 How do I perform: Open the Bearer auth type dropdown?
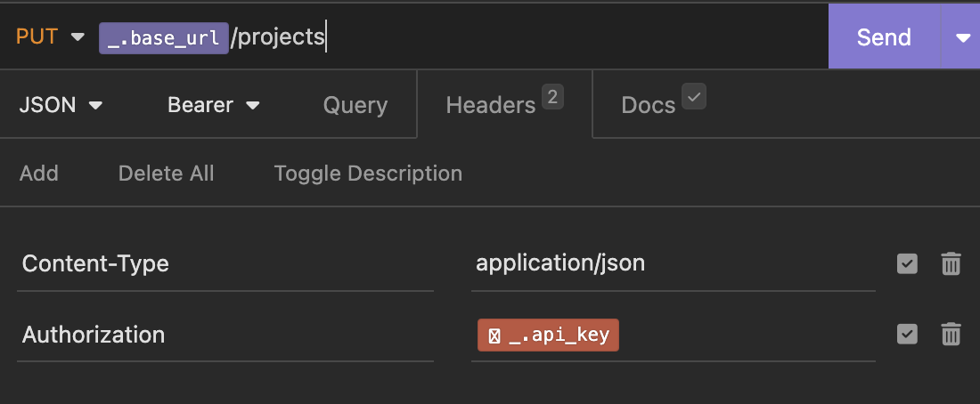click(x=213, y=105)
